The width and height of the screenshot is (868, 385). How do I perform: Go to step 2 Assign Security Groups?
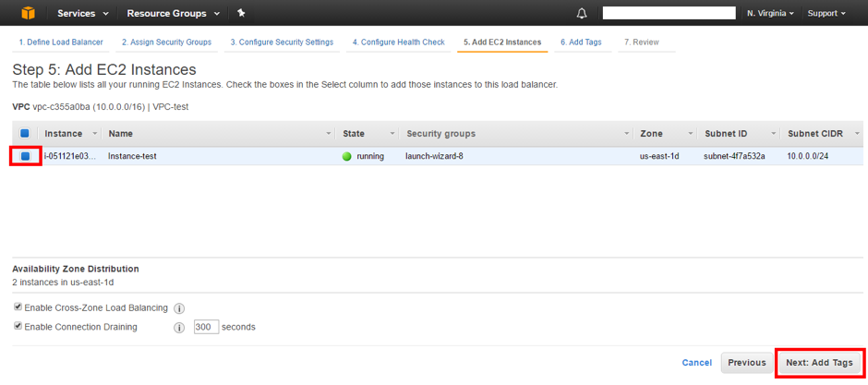point(166,42)
